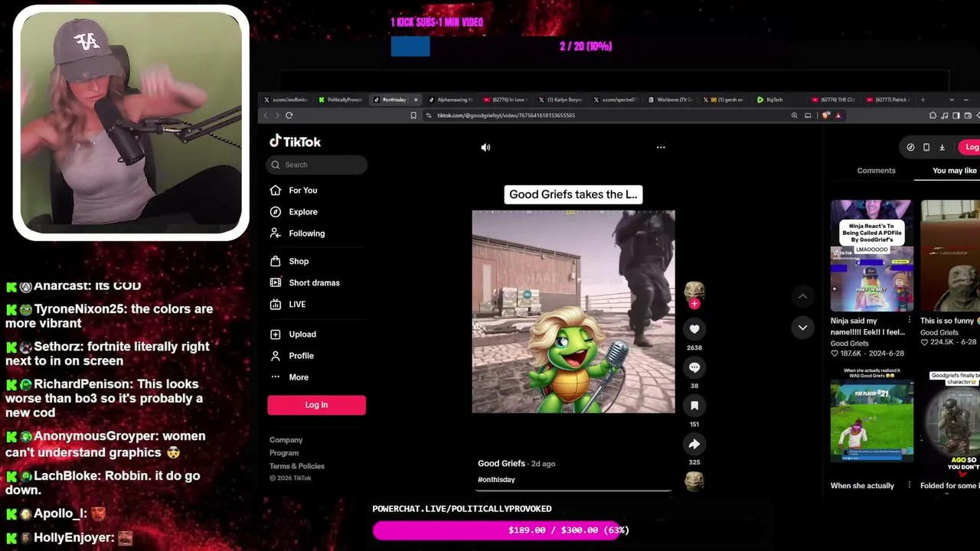The image size is (980, 551).
Task: Open the Program footer link
Action: coord(284,453)
